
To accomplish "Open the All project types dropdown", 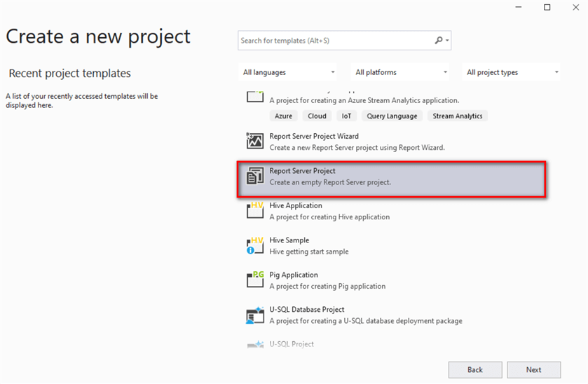I will [x=512, y=72].
